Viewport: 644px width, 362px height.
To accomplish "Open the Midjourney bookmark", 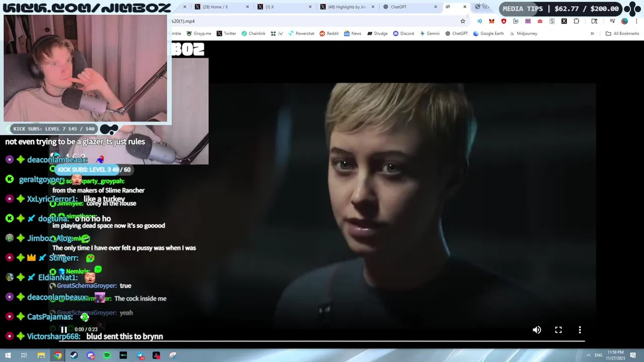I will 523,34.
